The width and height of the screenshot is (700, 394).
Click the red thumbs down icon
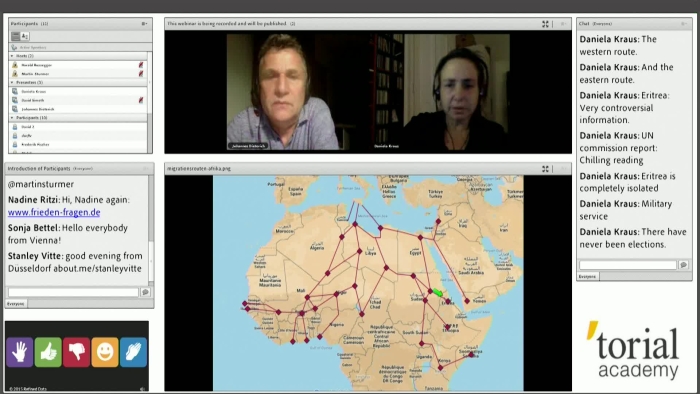coord(76,352)
